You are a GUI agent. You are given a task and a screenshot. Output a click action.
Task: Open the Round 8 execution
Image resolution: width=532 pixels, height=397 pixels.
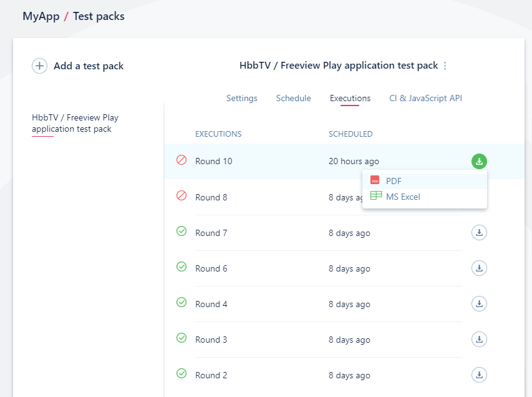coord(211,197)
